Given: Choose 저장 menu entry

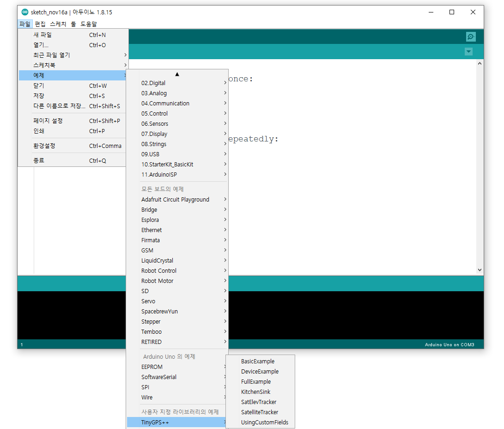Looking at the screenshot, I should pyautogui.click(x=73, y=96).
